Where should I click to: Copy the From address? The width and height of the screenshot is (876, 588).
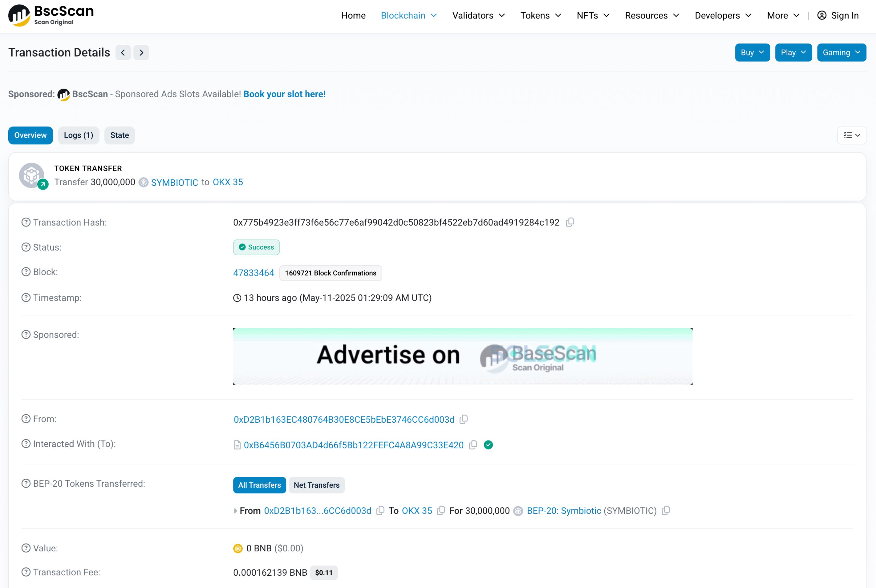(x=464, y=419)
